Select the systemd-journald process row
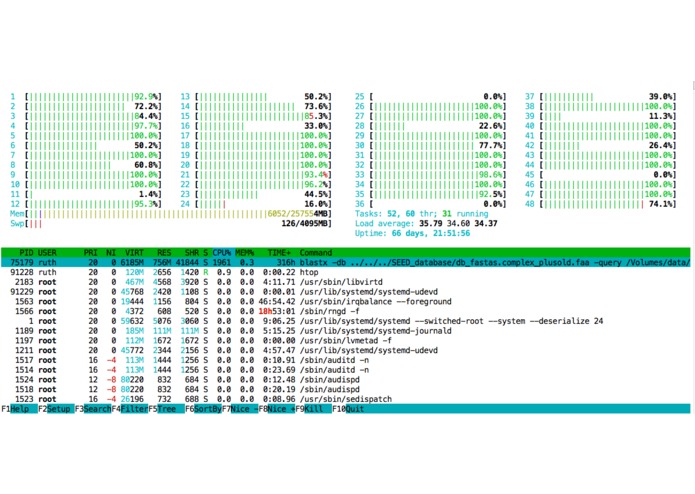The image size is (695, 494). pyautogui.click(x=346, y=331)
